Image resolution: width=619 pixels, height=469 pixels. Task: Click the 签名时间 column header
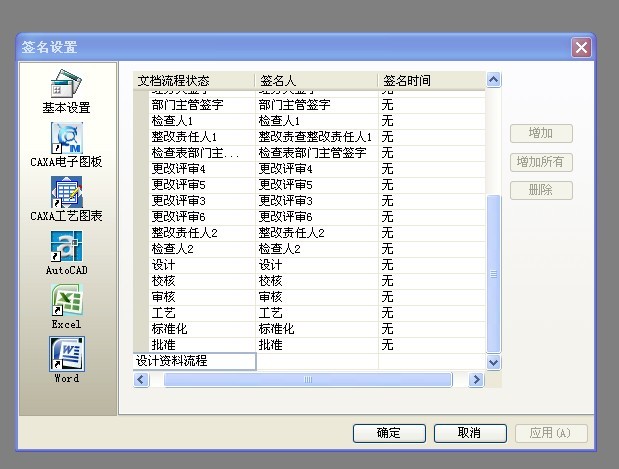click(432, 81)
